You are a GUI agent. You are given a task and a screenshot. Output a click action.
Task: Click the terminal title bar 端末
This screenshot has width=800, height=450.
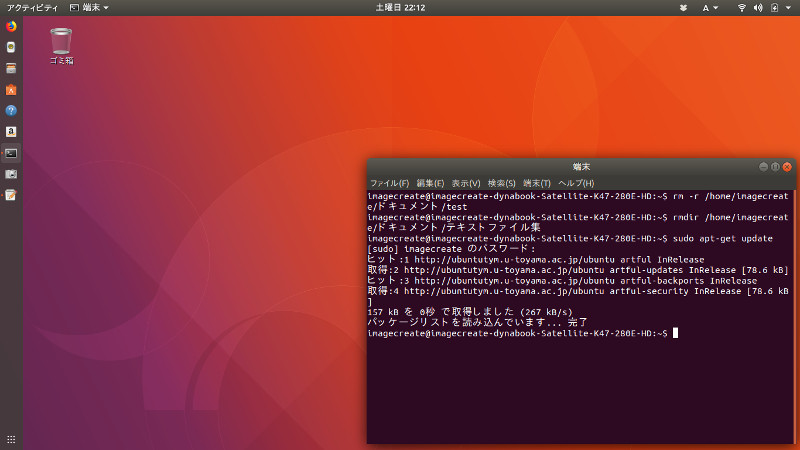point(581,167)
